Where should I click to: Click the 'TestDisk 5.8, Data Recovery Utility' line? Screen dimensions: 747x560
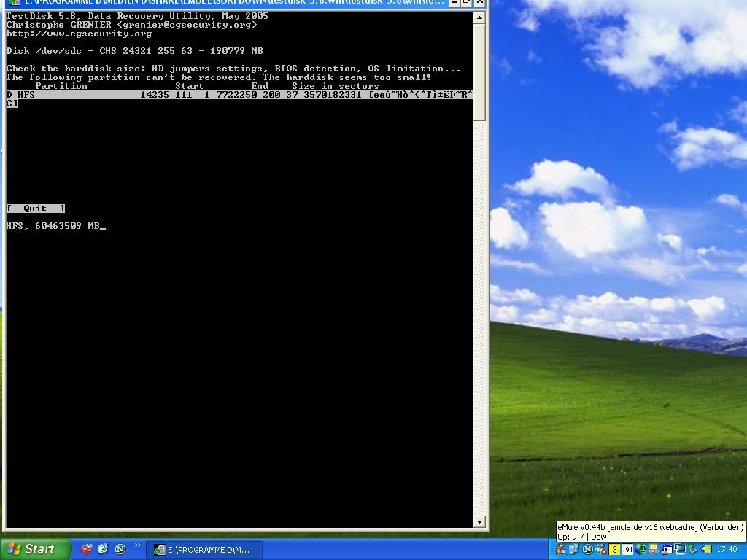(137, 16)
